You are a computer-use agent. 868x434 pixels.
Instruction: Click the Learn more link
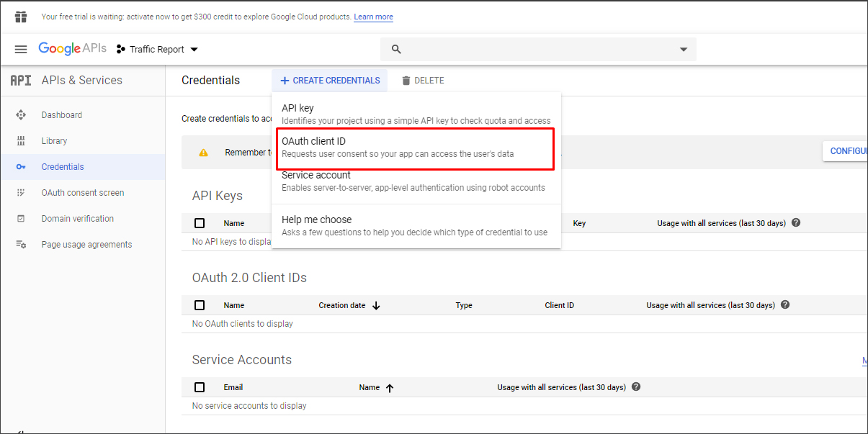[373, 17]
